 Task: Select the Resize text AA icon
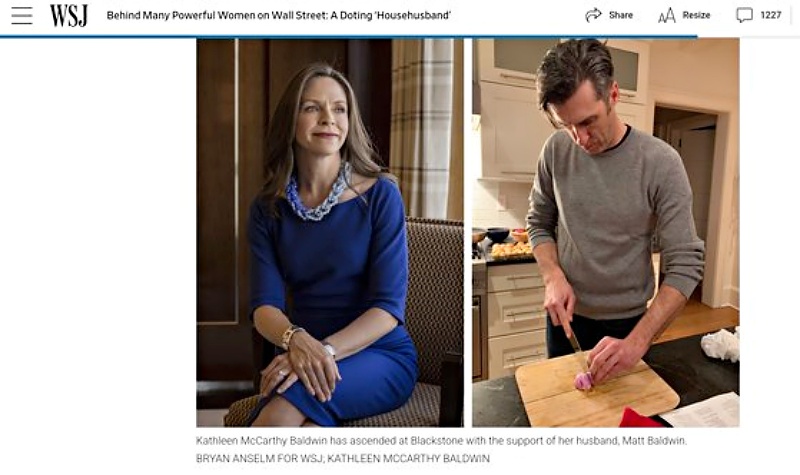coord(667,15)
